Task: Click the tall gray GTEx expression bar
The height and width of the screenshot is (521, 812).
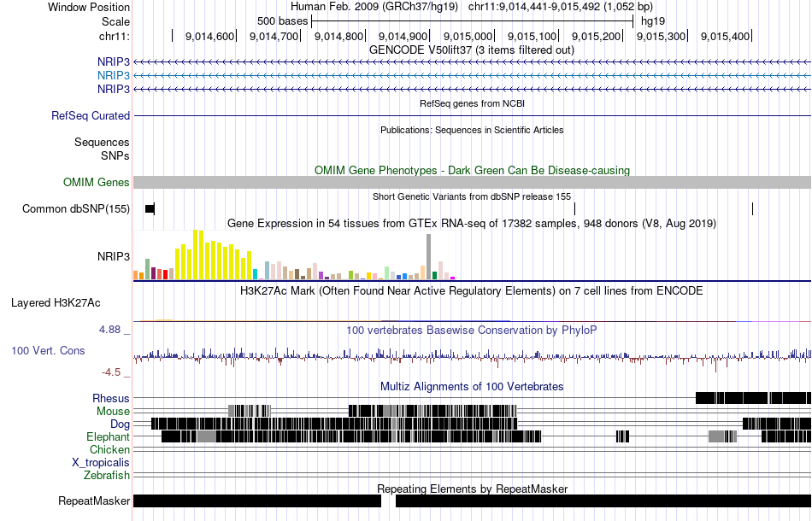Action: [x=429, y=256]
